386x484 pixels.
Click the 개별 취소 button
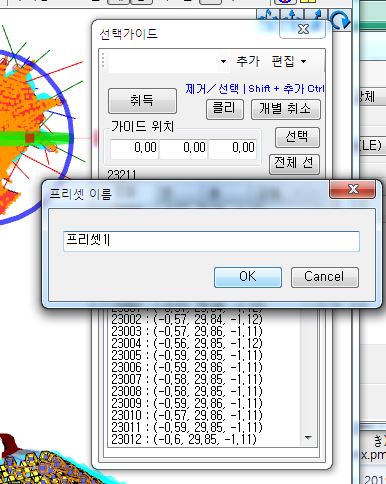click(286, 109)
